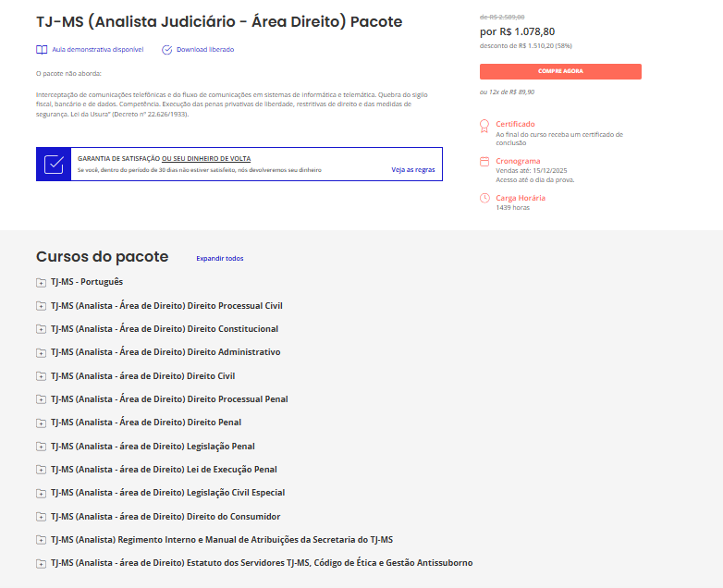Expand the Direito Constitucional course
The width and height of the screenshot is (723, 588).
(x=41, y=329)
